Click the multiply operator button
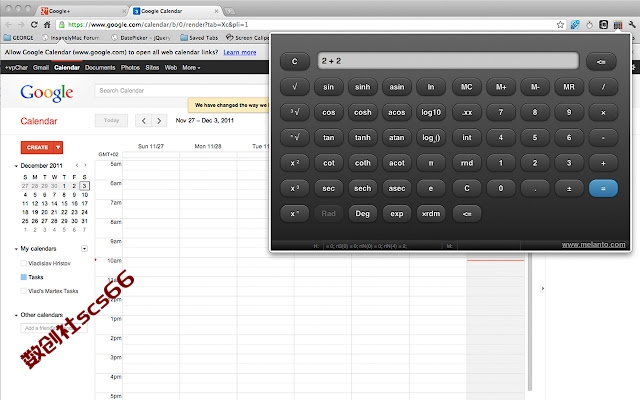 (x=603, y=112)
